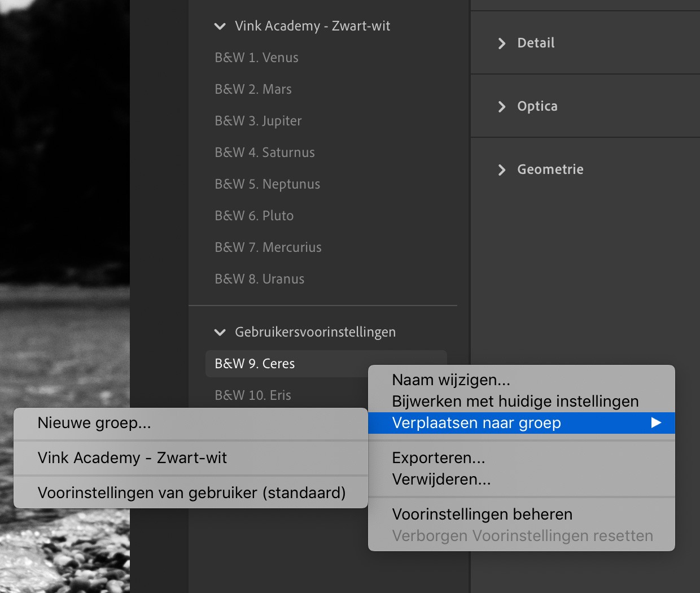
Task: Expand the Geometrie panel
Action: (x=550, y=169)
